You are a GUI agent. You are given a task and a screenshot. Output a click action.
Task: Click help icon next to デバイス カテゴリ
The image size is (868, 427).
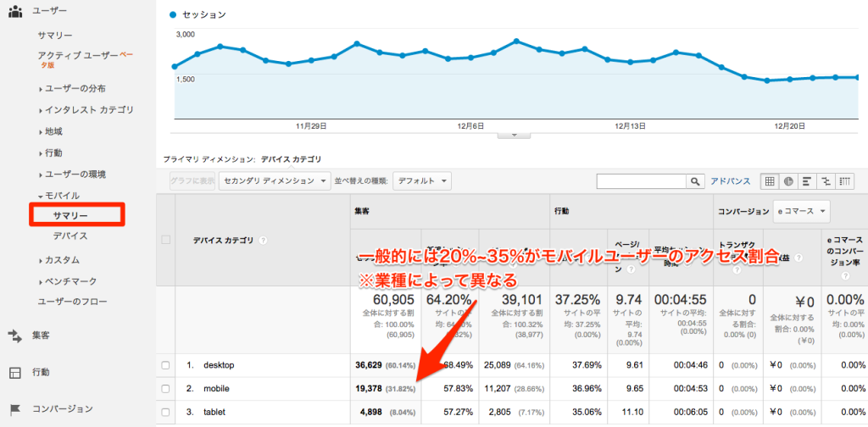tap(264, 241)
